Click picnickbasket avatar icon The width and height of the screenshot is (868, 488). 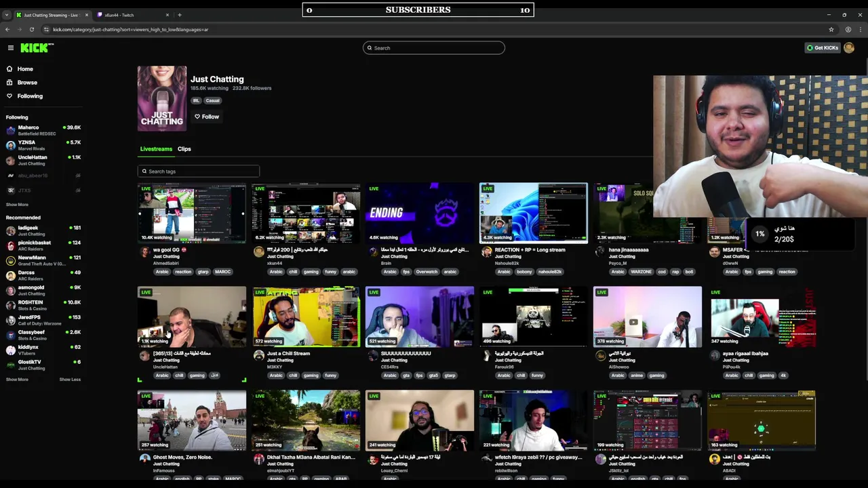point(10,245)
